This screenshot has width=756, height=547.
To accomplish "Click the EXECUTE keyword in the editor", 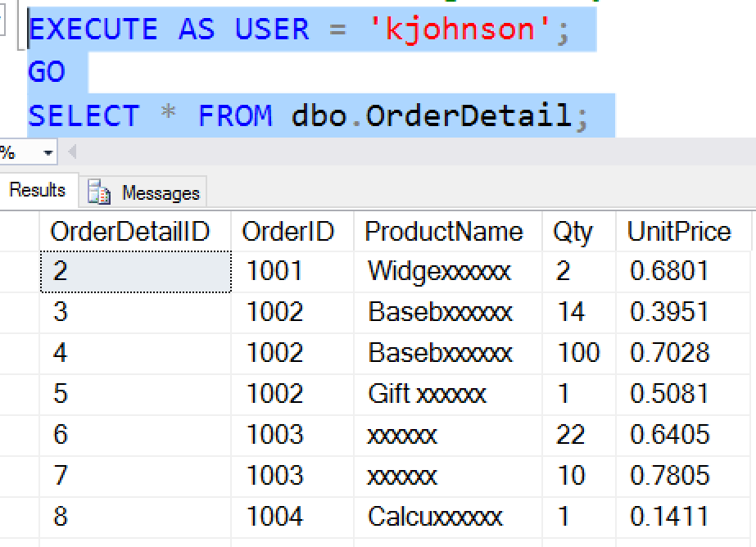I will coord(93,29).
